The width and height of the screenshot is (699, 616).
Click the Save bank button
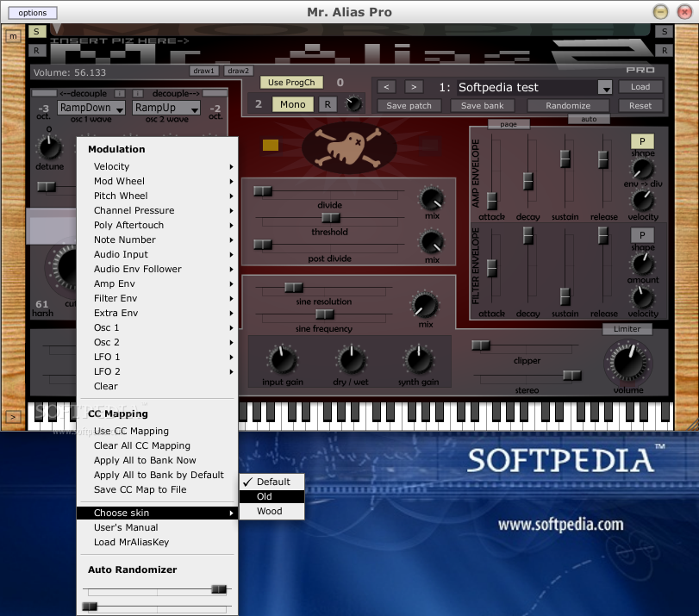pyautogui.click(x=482, y=106)
